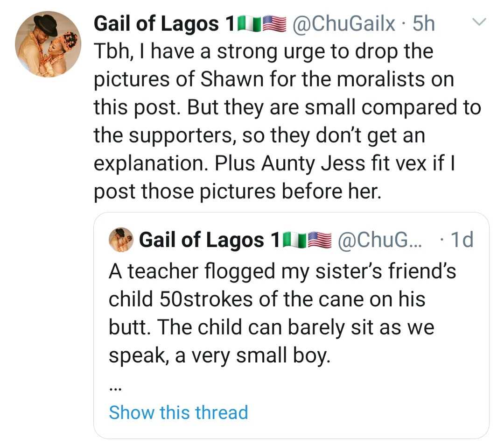Open the small avatar in the quoted tweet
Viewport: 504px width, 447px height.
121,240
